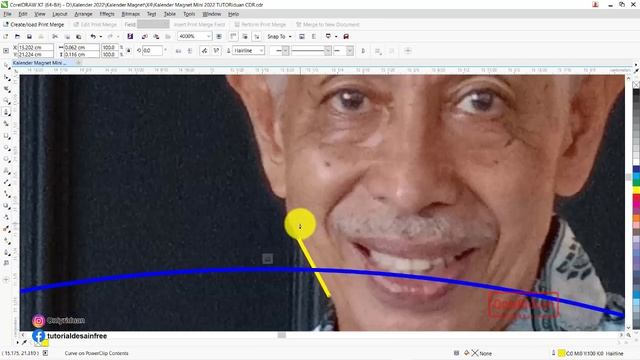
Task: Open the File menu
Action: (7, 14)
